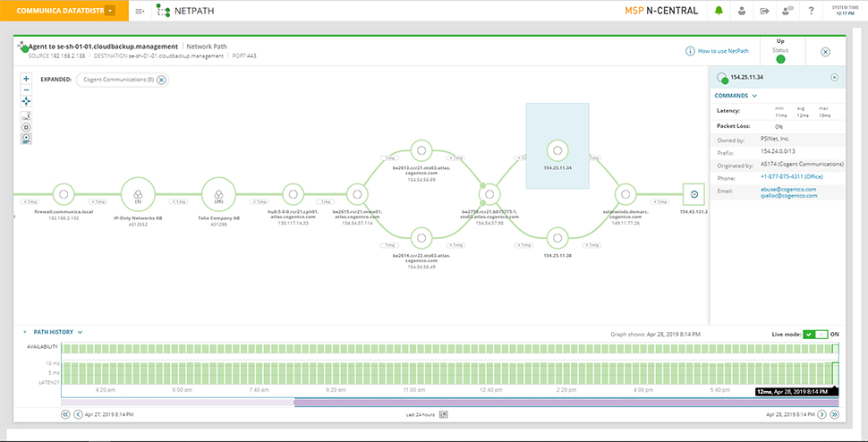
Task: Open help question mark icon
Action: (x=811, y=11)
